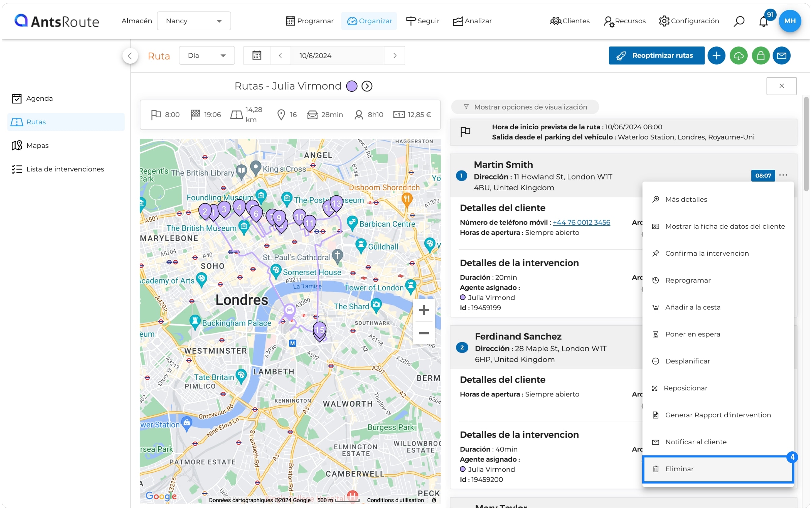Screen dimensions: 812x511
Task: Zoom in on the map
Action: [x=424, y=310]
